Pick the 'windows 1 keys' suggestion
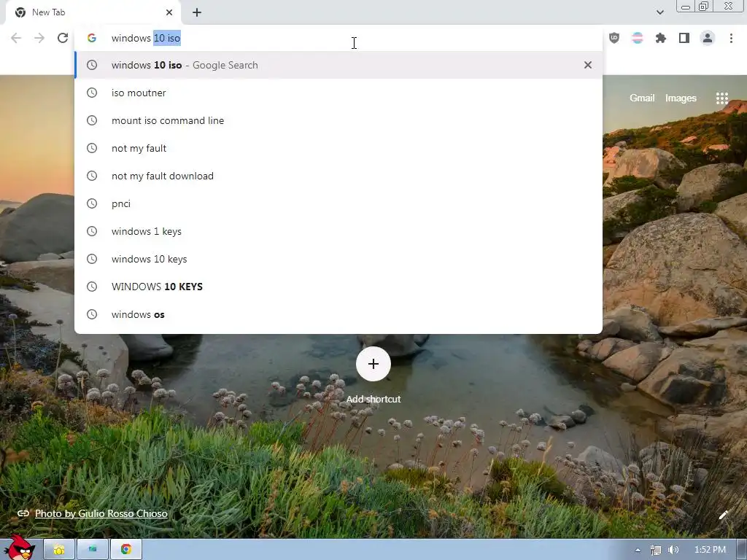747x560 pixels. (x=338, y=231)
